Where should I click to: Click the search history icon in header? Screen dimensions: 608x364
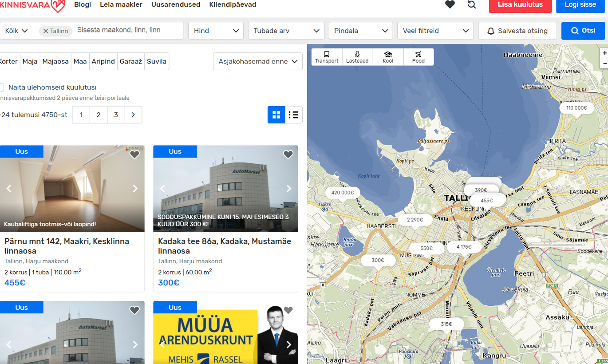pos(472,4)
